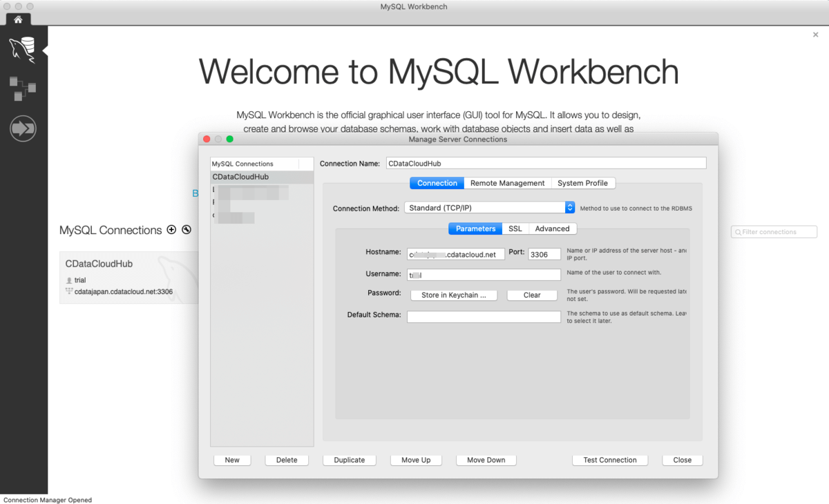This screenshot has height=504, width=829.
Task: Focus the Hostname input field
Action: [x=456, y=254]
